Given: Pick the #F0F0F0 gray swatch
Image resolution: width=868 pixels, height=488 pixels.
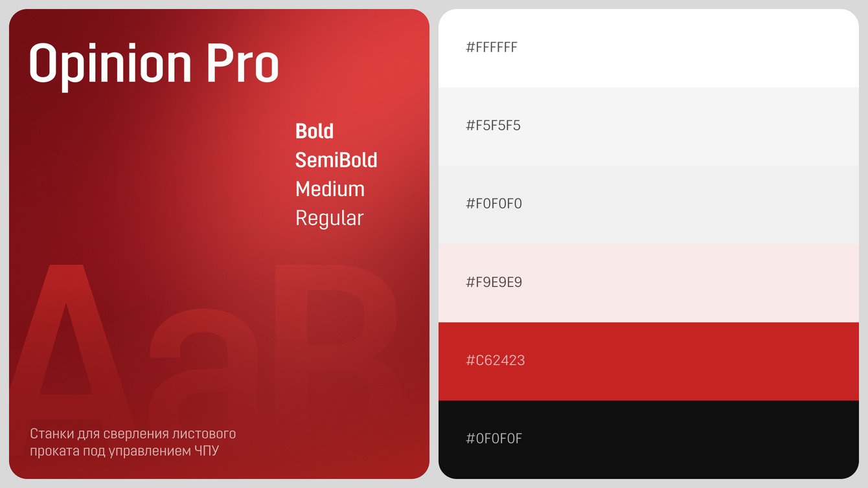Looking at the screenshot, I should click(x=648, y=205).
